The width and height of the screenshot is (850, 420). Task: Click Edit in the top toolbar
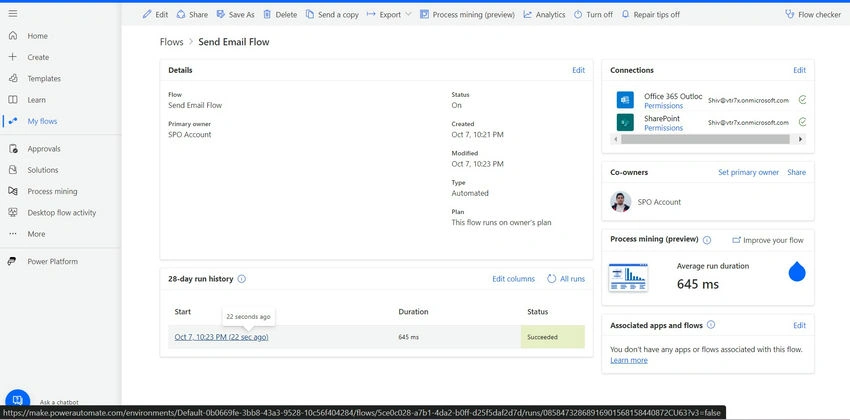[x=155, y=15]
